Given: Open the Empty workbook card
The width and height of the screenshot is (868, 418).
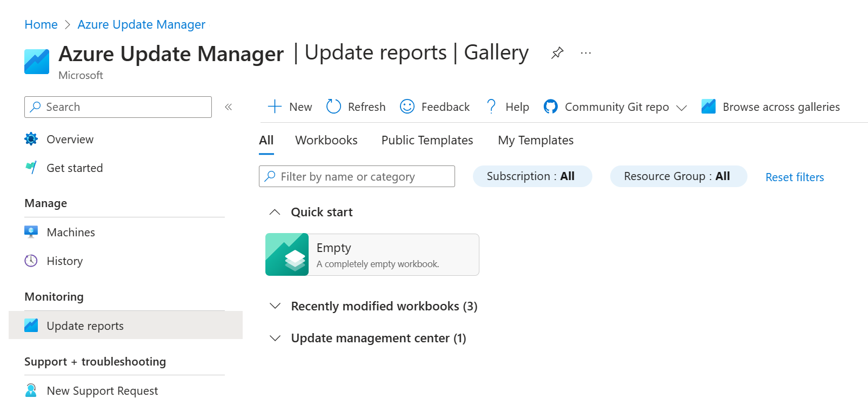Looking at the screenshot, I should click(372, 255).
